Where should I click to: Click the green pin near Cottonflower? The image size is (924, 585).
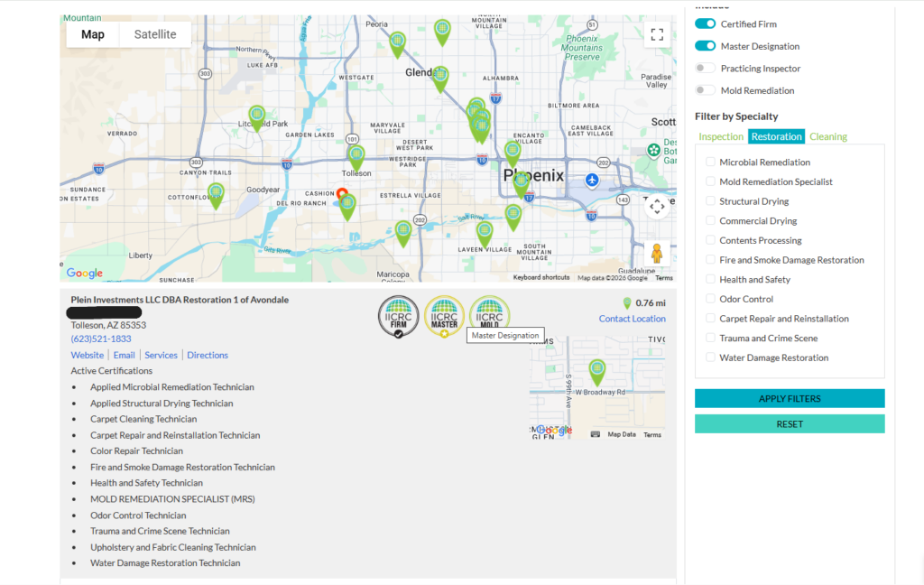(x=216, y=195)
